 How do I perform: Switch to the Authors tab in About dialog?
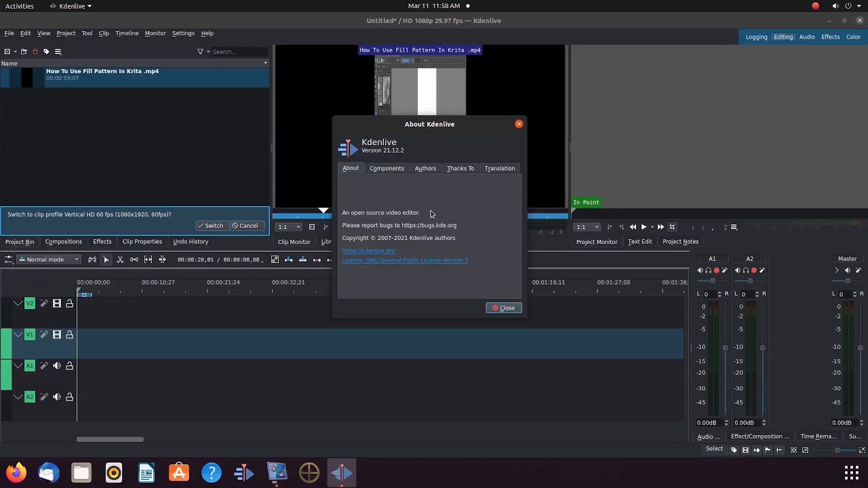point(425,168)
